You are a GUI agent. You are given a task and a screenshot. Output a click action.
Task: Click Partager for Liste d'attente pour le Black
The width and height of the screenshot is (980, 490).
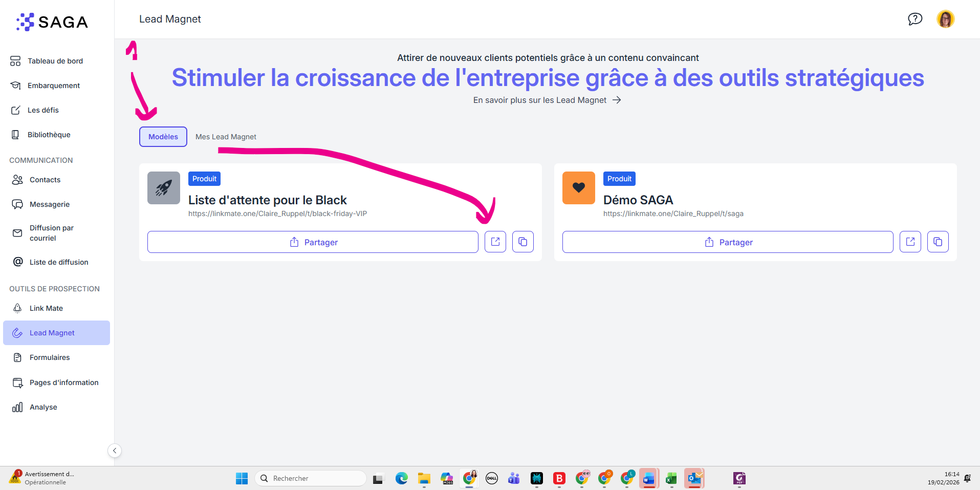pos(313,242)
